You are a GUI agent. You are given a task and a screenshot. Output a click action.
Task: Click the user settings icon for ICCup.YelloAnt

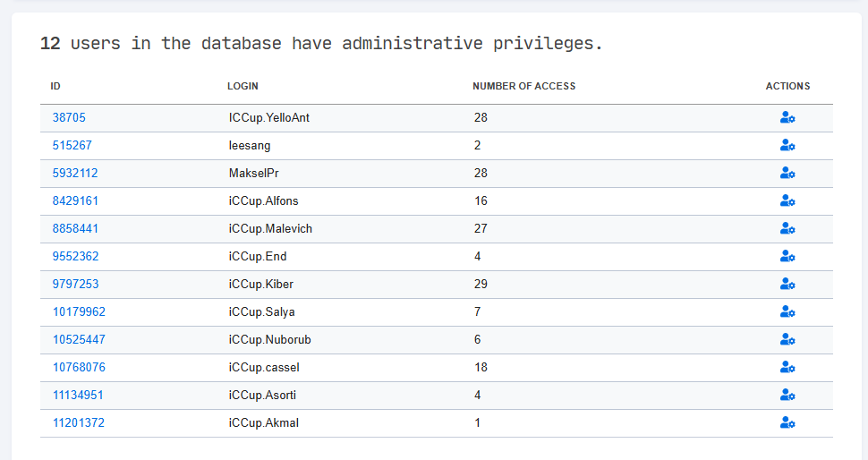coord(787,117)
